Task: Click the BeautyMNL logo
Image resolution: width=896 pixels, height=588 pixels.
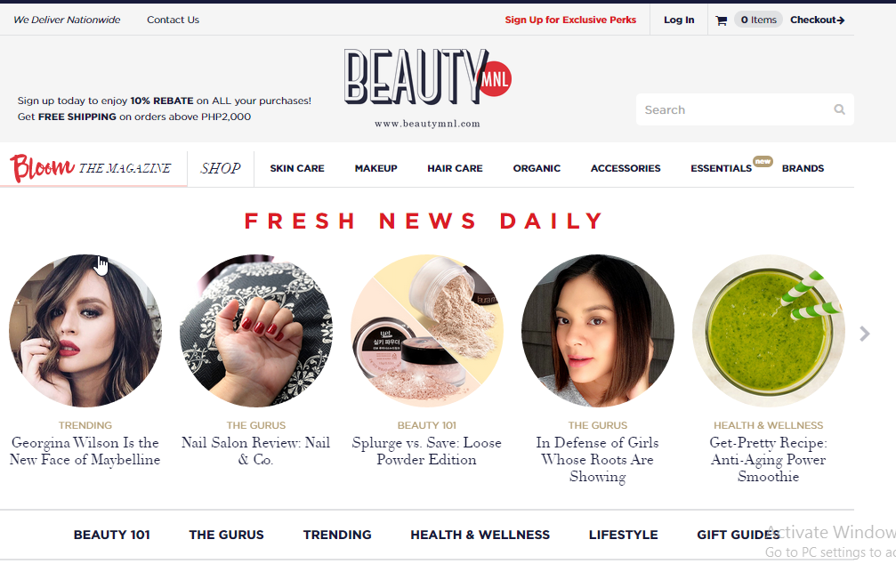Action: click(x=427, y=88)
